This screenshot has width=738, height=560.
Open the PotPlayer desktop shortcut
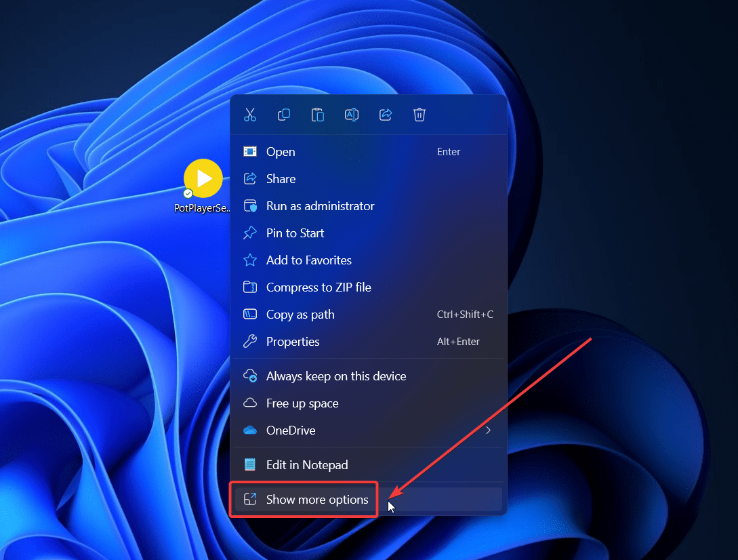[203, 178]
